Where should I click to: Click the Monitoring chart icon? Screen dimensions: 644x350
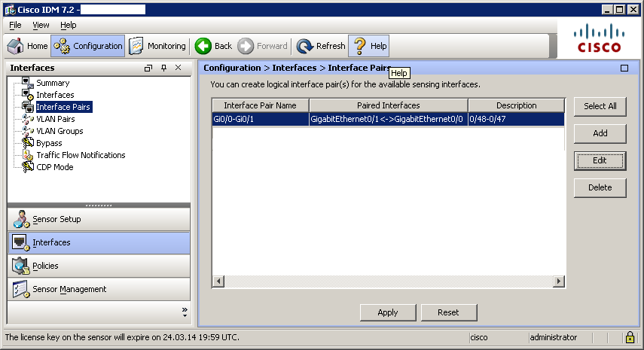[136, 46]
